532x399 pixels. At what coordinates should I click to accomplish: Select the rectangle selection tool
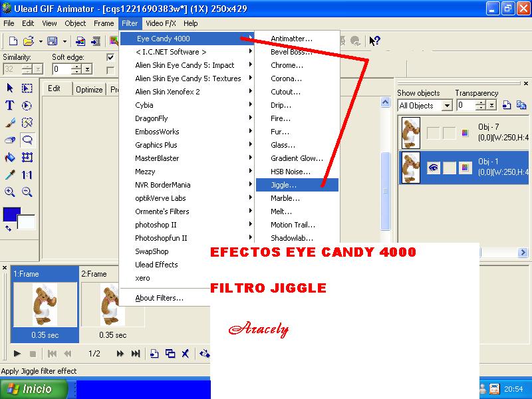[27, 88]
